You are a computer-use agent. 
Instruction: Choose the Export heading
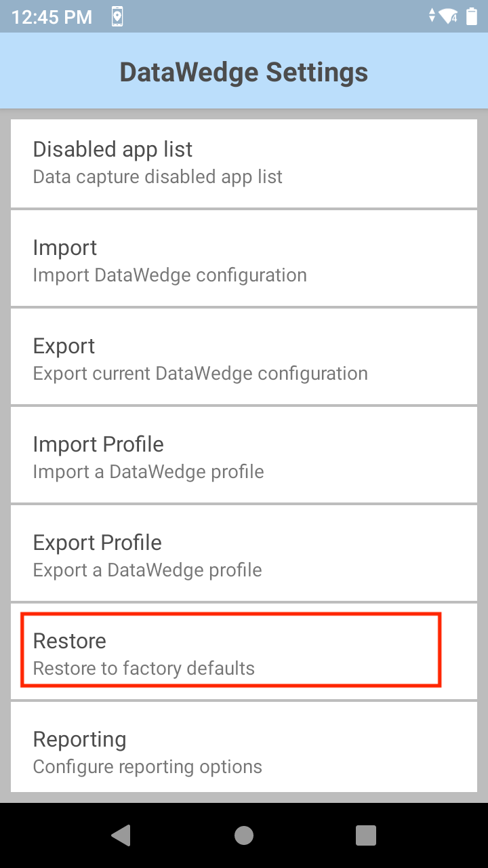pyautogui.click(x=64, y=346)
